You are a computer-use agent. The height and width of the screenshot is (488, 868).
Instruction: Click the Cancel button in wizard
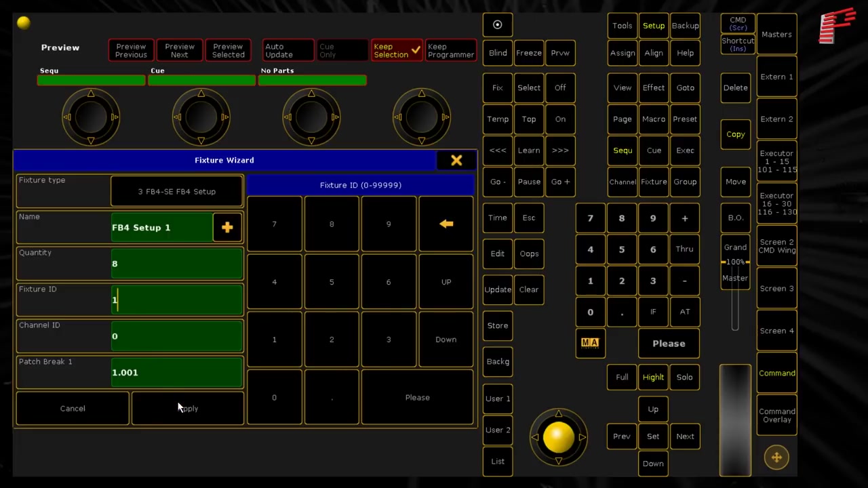[73, 409]
